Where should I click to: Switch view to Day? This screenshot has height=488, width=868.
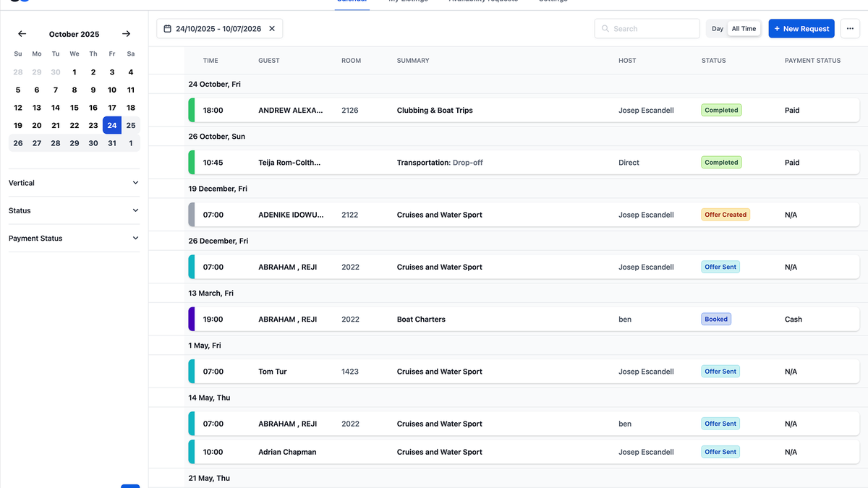click(x=717, y=29)
